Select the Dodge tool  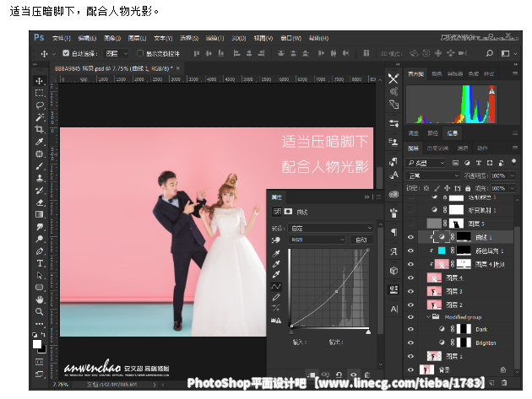point(40,239)
